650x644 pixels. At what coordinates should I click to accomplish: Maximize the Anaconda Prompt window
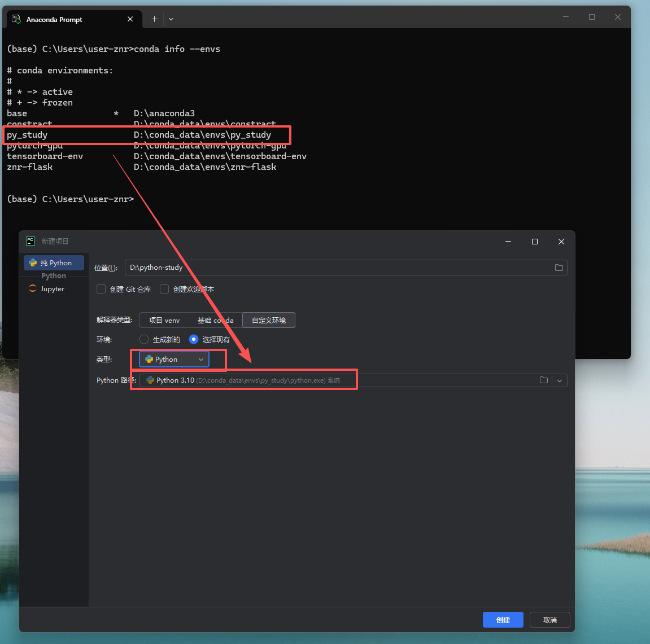coord(591,17)
